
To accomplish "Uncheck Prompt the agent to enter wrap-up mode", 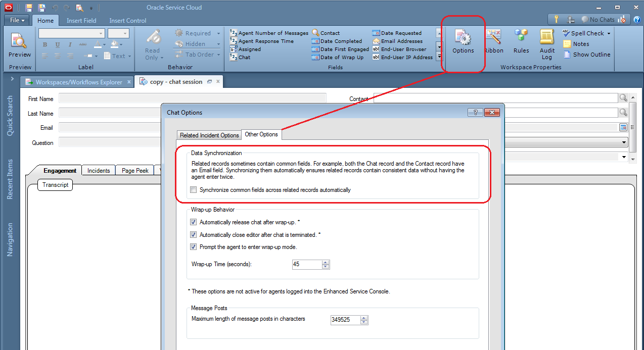I will [194, 247].
